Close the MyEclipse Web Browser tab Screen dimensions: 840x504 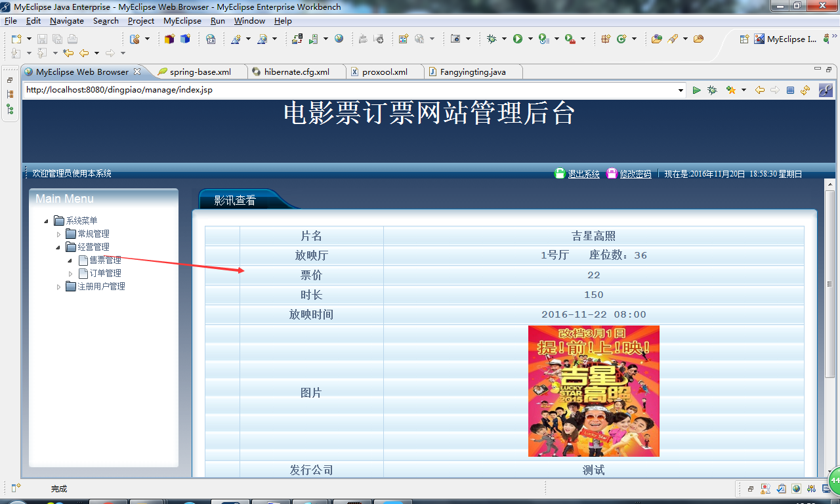coord(136,72)
